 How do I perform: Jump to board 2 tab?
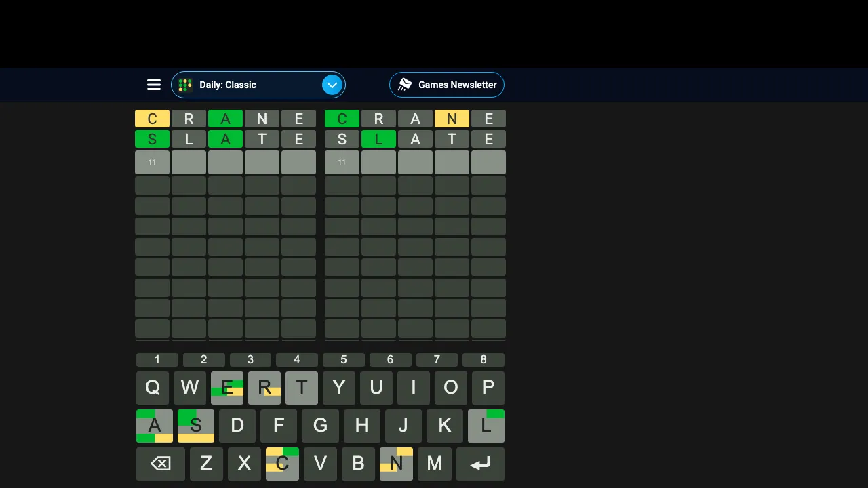click(x=203, y=360)
